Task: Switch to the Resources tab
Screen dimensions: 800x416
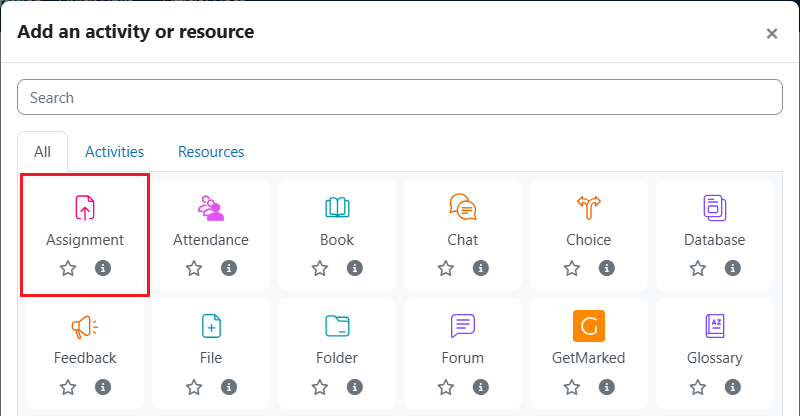Action: point(211,152)
